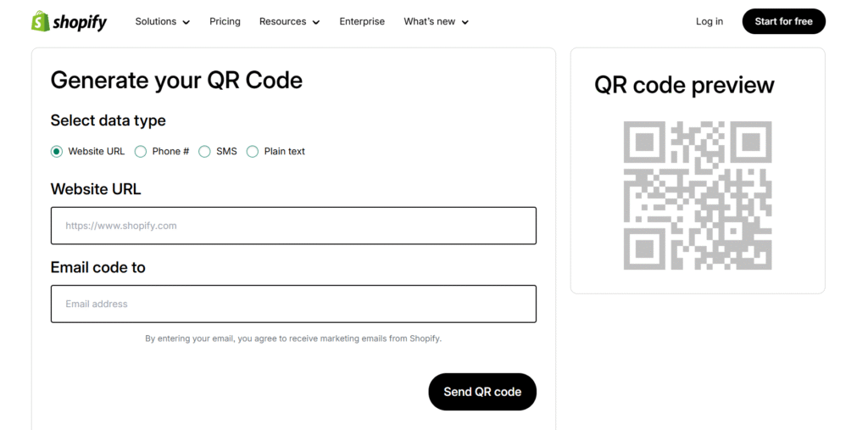
Task: Expand the Solutions dropdown chevron
Action: point(186,22)
